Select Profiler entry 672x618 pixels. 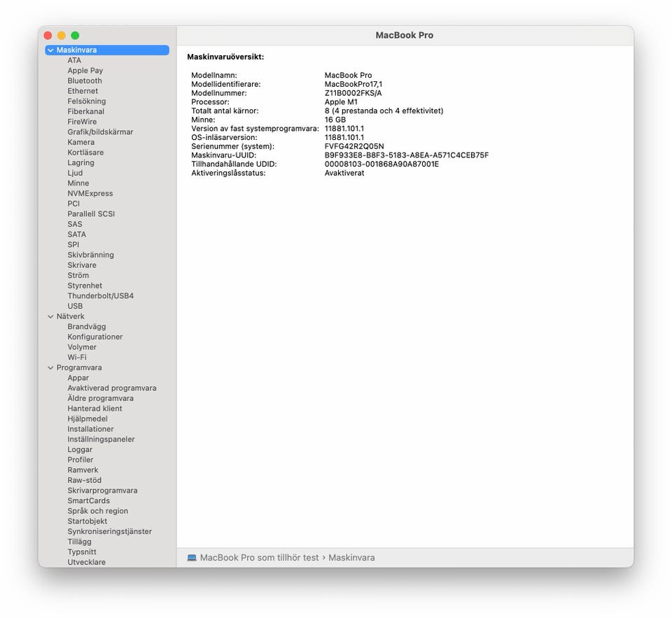(80, 460)
